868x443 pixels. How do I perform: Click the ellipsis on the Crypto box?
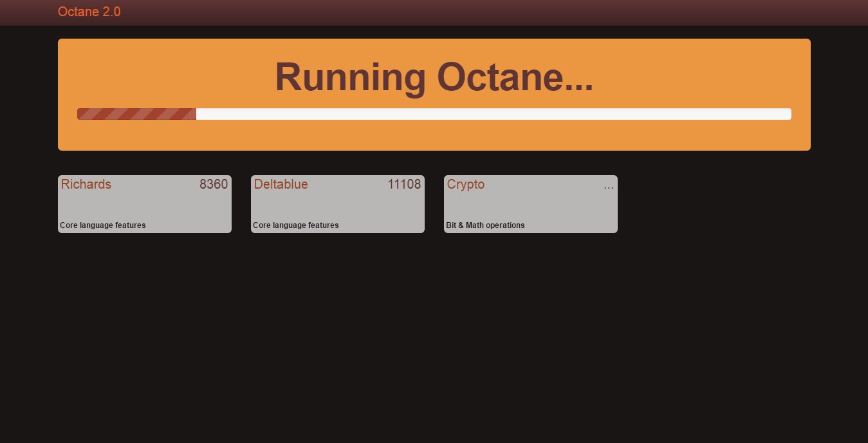(x=609, y=187)
